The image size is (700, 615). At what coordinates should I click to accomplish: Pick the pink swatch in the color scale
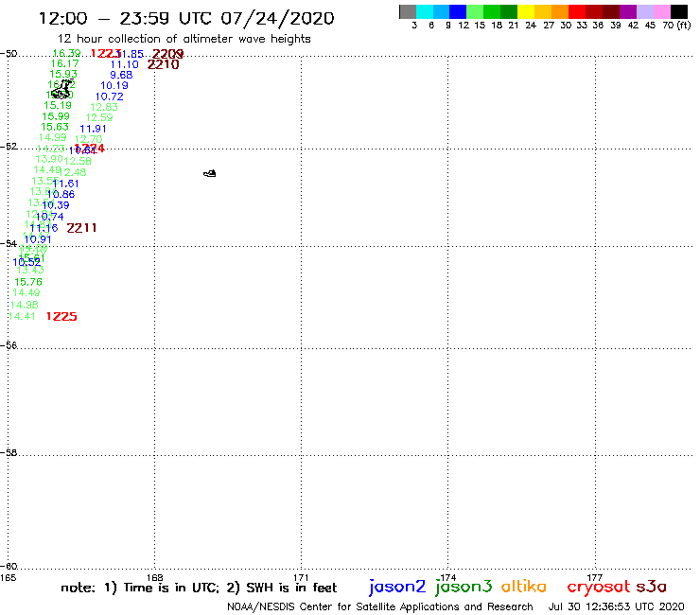point(661,11)
